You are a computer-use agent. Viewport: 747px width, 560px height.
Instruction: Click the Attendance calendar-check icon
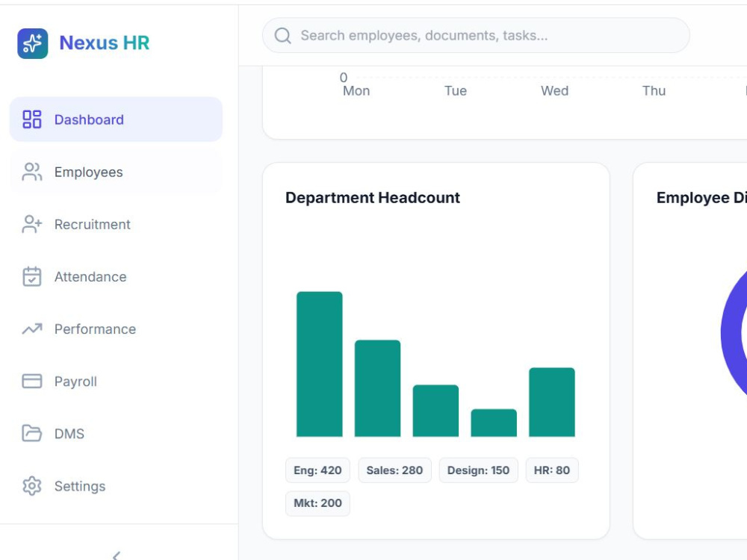[x=32, y=277]
